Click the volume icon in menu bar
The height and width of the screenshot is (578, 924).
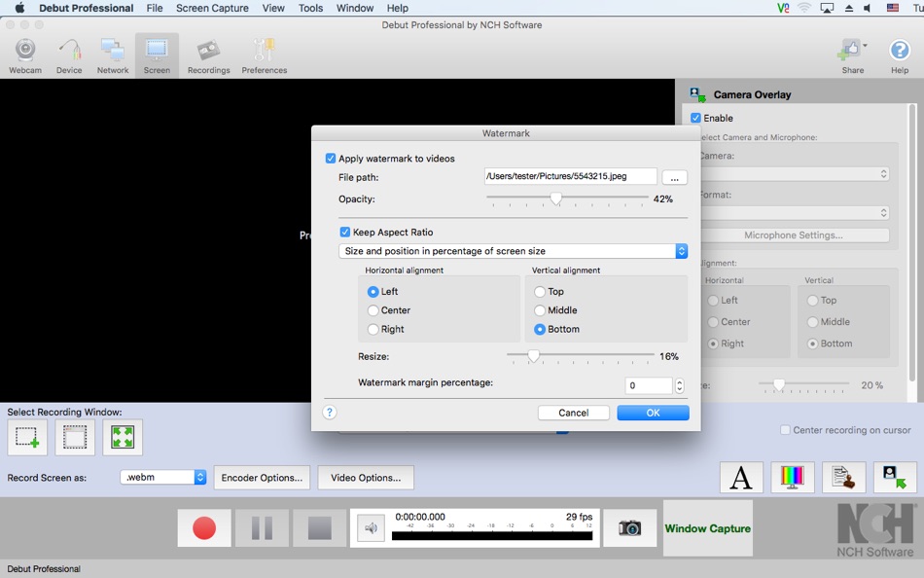868,8
